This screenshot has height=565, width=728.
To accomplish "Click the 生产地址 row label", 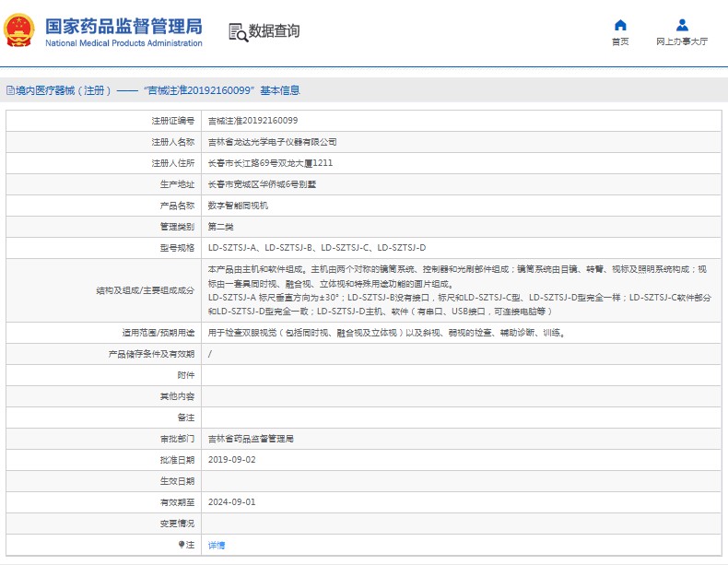I will point(177,184).
